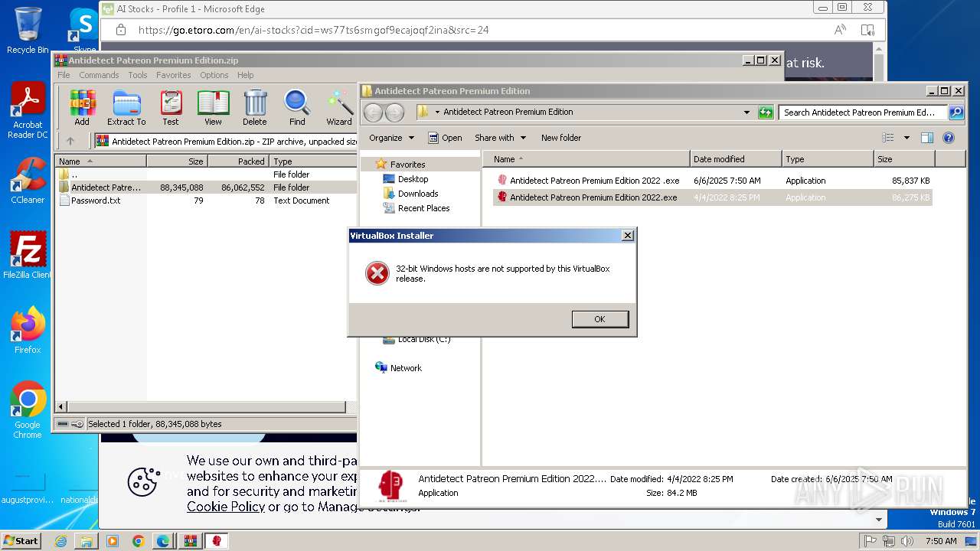Select exe dated 6/6/2025 in Explorer
Screen dimensions: 980x551
tap(713, 181)
